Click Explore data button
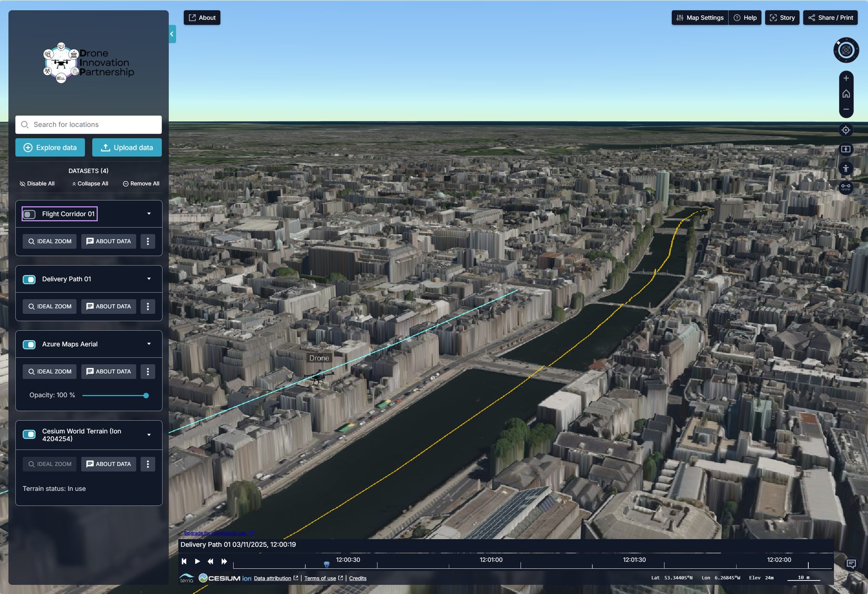Screen dimensions: 868x594 point(50,148)
